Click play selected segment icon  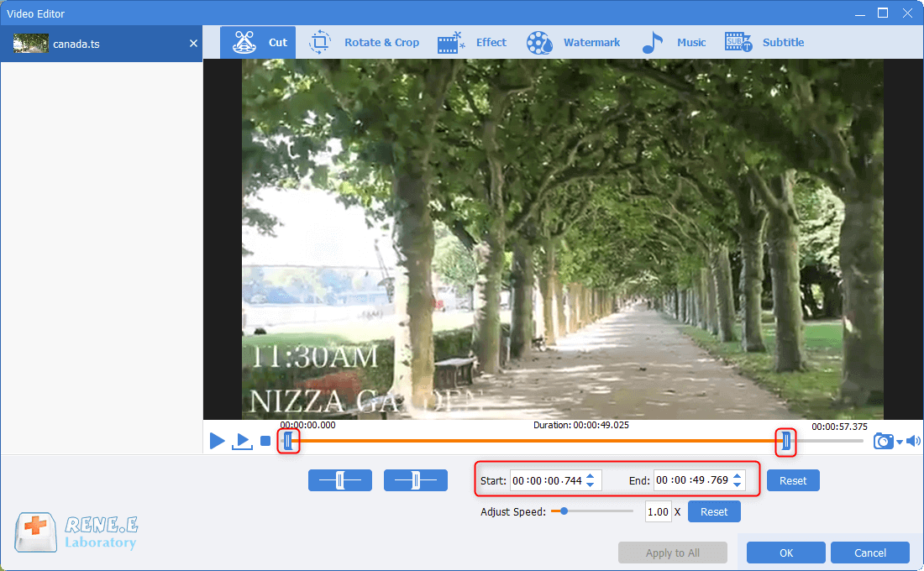pos(242,441)
